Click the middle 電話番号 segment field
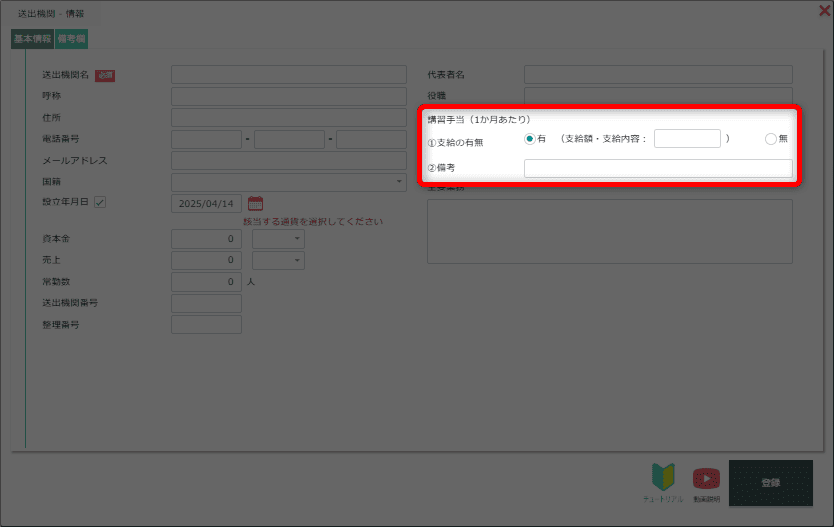The height and width of the screenshot is (527, 834). tap(289, 139)
